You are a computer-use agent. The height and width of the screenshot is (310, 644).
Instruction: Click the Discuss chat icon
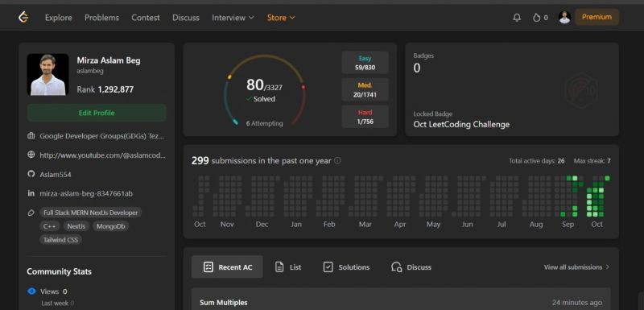(396, 267)
